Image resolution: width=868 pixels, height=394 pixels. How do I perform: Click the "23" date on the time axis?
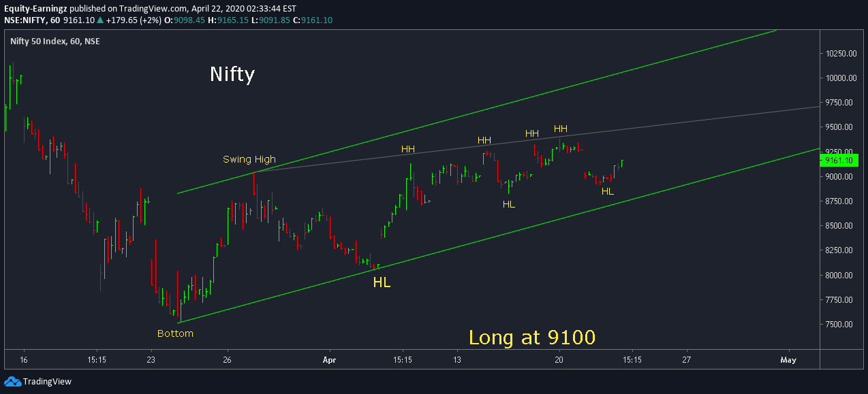(151, 359)
